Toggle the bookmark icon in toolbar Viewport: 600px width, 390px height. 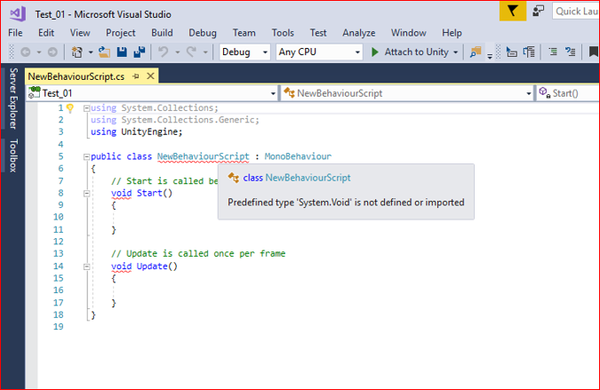tap(593, 52)
